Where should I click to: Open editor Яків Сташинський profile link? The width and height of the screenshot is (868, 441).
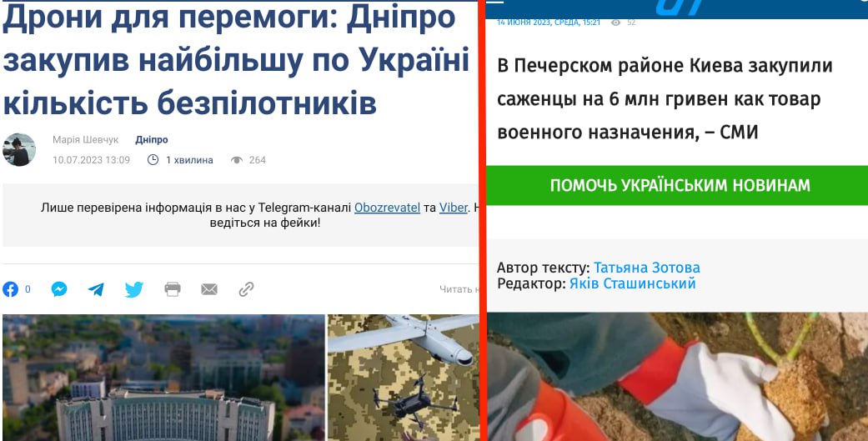click(x=633, y=283)
